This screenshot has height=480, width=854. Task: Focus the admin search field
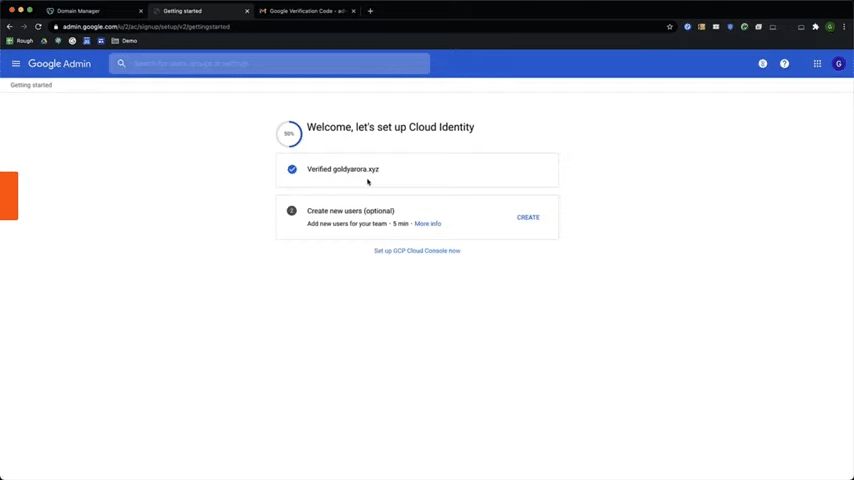pyautogui.click(x=270, y=64)
